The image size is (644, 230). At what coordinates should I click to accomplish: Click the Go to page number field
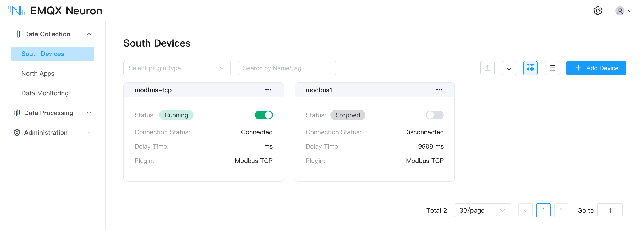pyautogui.click(x=610, y=210)
